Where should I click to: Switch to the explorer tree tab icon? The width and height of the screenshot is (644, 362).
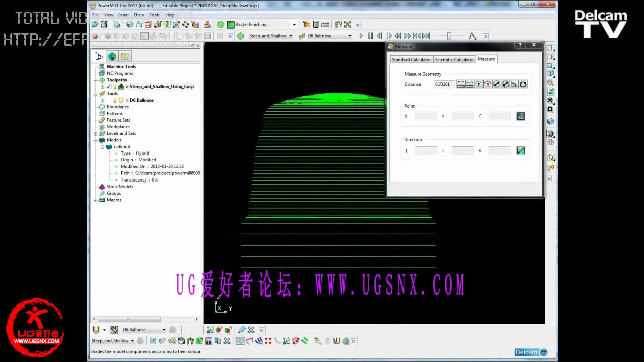(x=99, y=56)
